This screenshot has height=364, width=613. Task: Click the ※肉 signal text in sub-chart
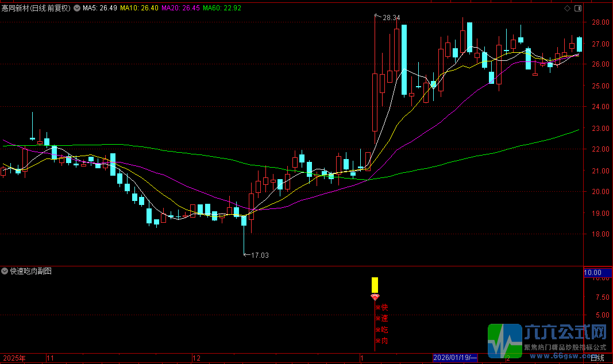(381, 341)
